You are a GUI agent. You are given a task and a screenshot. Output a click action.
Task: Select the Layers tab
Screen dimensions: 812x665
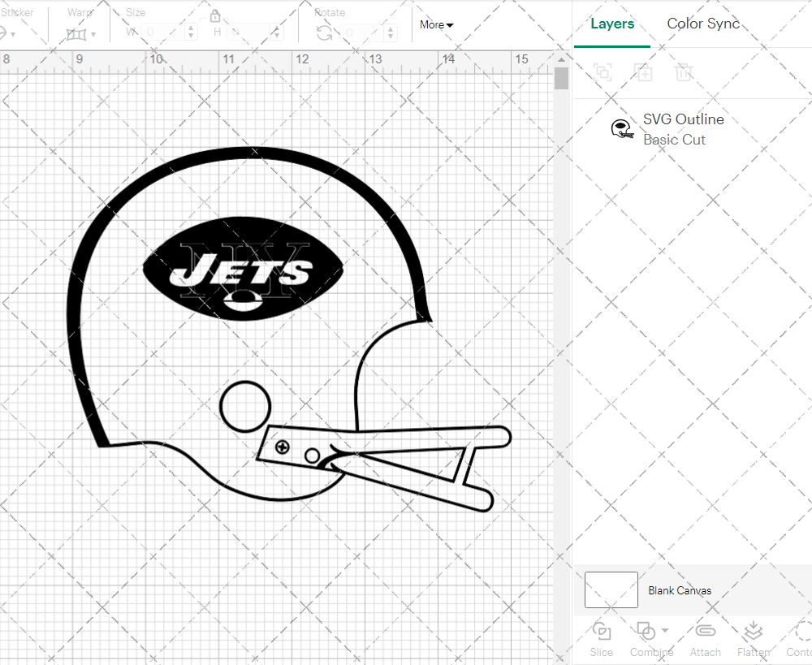[612, 24]
